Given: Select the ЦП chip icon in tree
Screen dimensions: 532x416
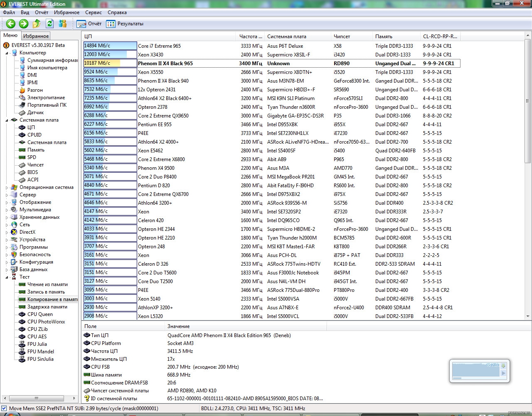Looking at the screenshot, I should point(22,127).
